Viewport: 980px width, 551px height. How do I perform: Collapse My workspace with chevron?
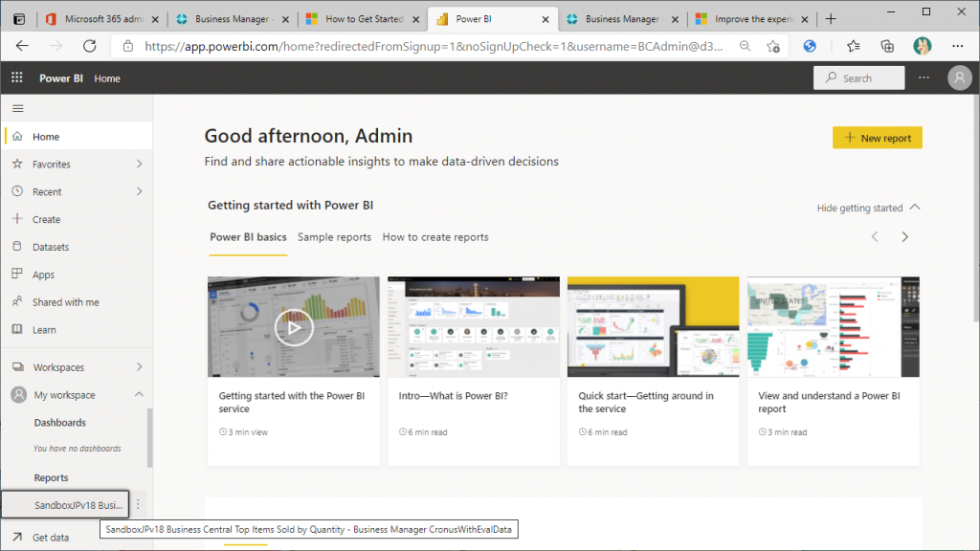point(139,394)
